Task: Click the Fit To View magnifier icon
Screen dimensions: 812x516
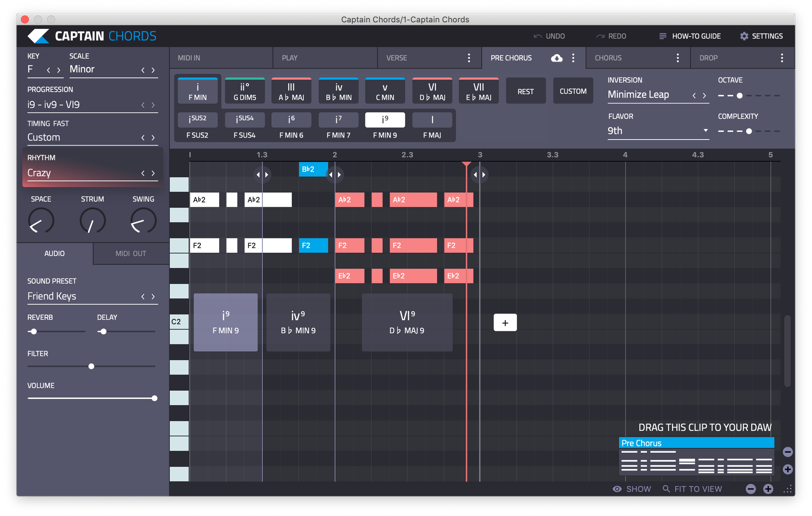Action: (666, 489)
